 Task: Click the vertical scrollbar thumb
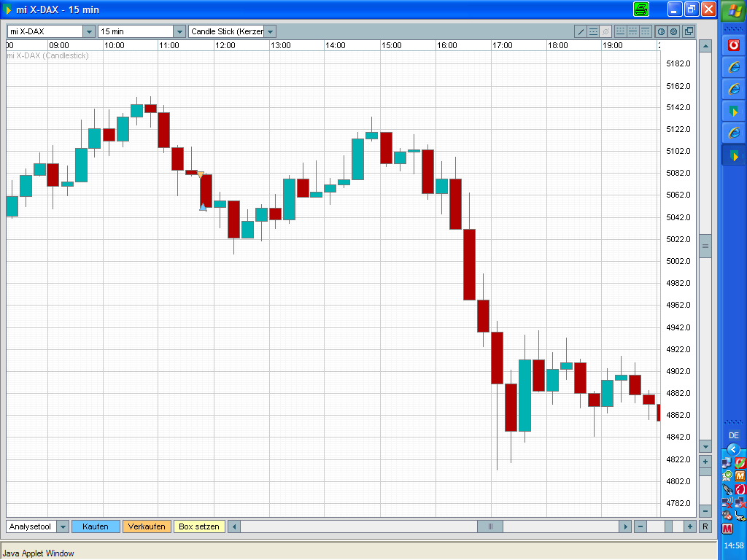click(x=705, y=246)
